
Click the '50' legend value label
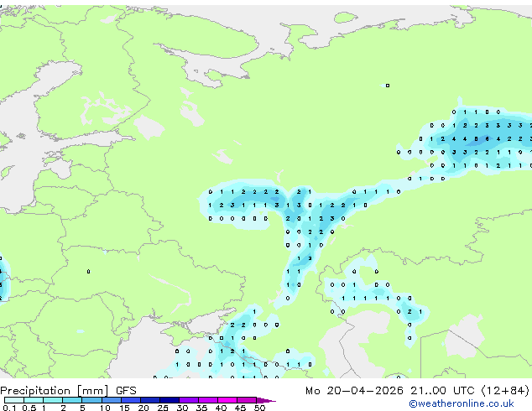260,408
